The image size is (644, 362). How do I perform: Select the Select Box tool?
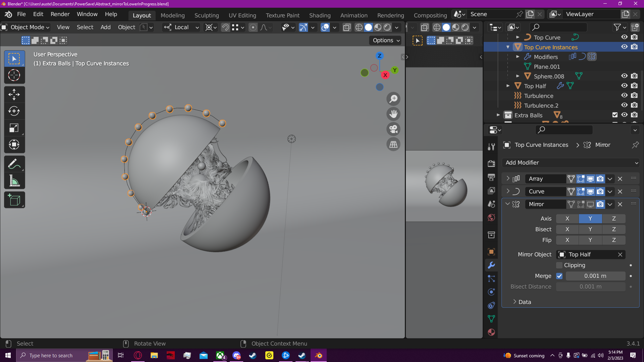[x=14, y=59]
